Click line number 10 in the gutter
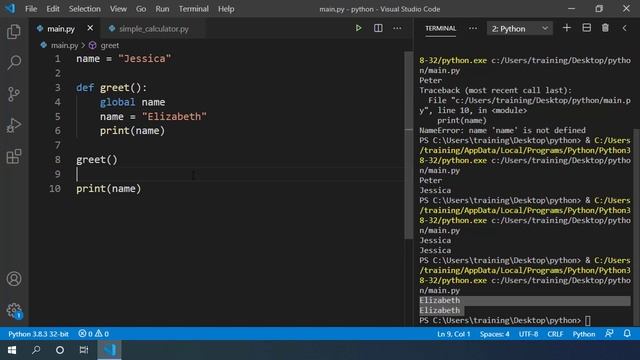Image resolution: width=640 pixels, height=360 pixels. coord(55,189)
